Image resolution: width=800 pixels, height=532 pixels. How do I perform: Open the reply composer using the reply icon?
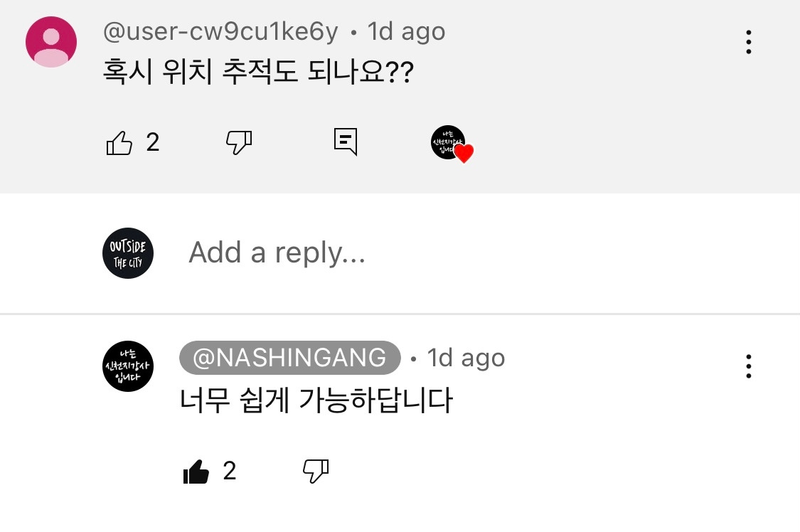346,142
